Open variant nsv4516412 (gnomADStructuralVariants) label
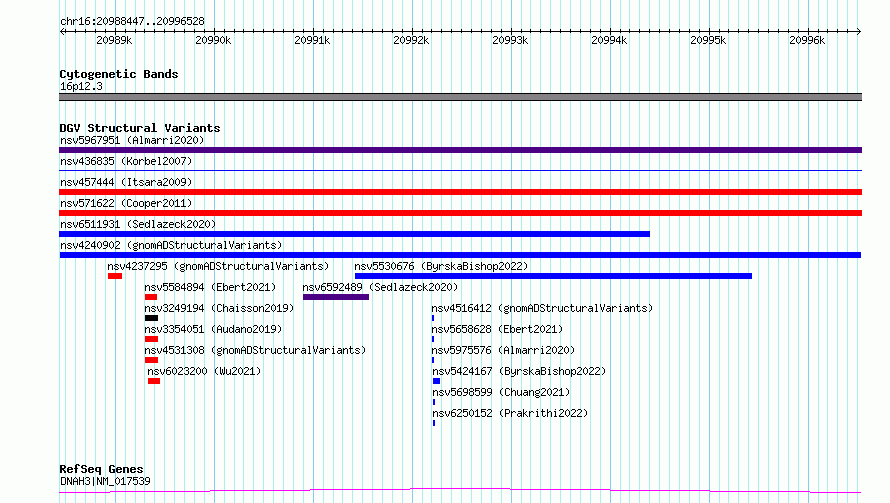890x503 pixels. (542, 308)
